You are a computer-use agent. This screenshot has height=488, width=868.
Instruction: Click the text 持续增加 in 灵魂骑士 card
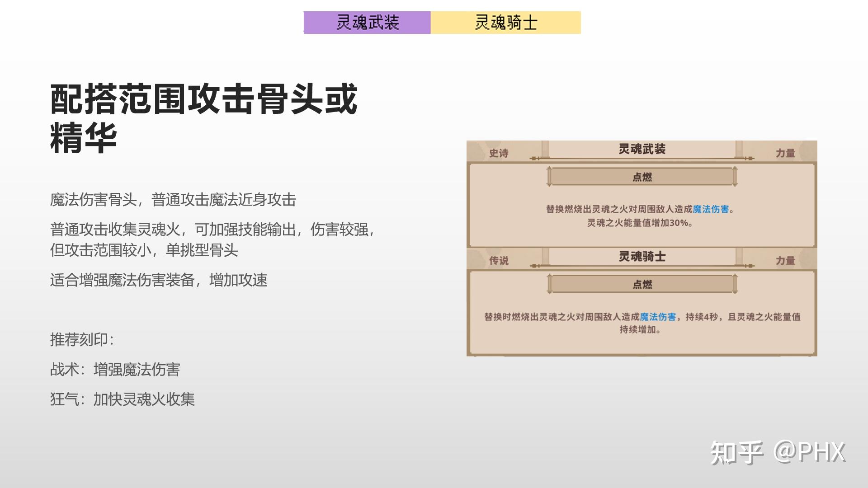[638, 329]
